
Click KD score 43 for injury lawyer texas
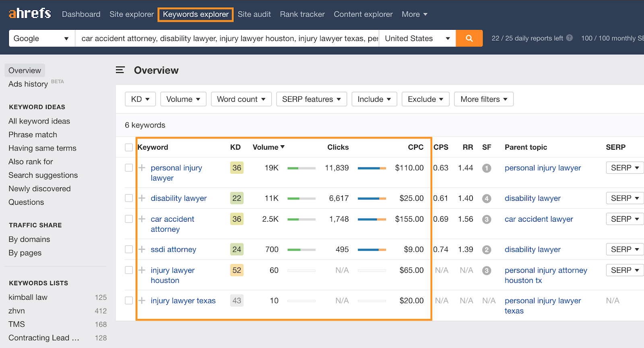tap(237, 301)
